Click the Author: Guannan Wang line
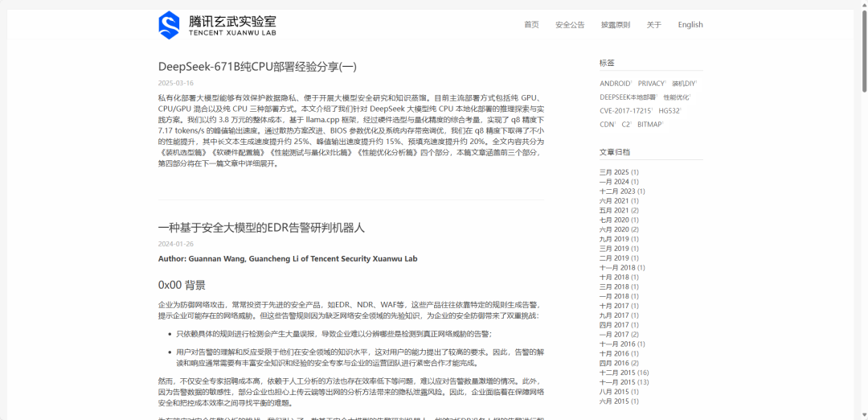This screenshot has height=420, width=868. click(288, 259)
